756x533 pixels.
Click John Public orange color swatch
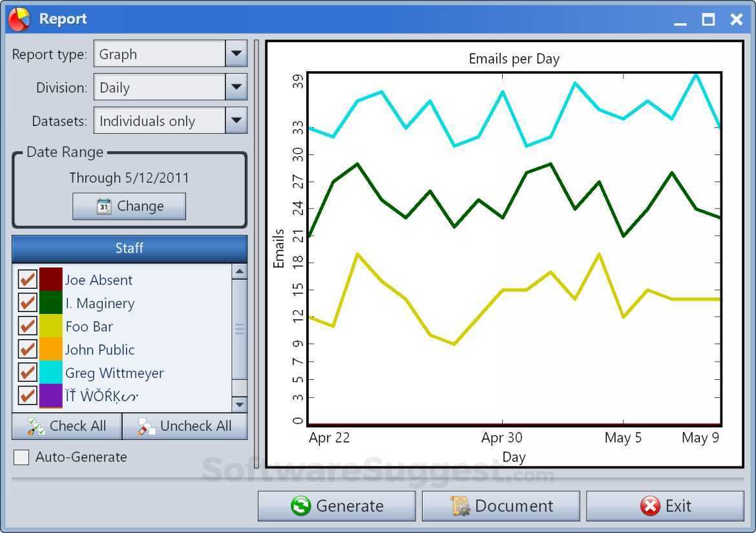(x=50, y=349)
